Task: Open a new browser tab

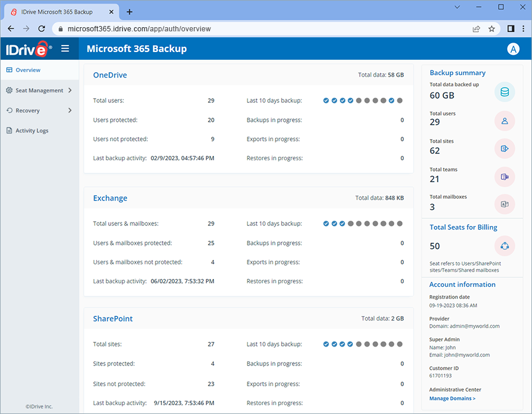Action: click(129, 12)
